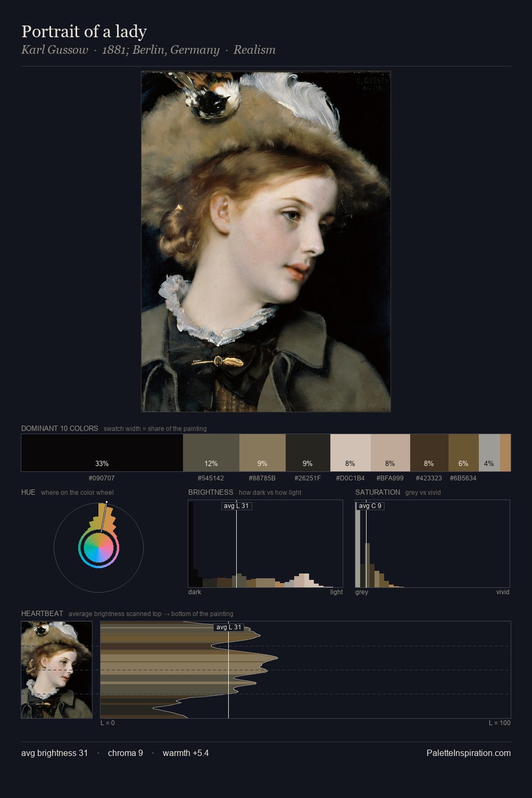
Task: Click the 'avg L 31' label in heartbeat chart
Action: 229,627
